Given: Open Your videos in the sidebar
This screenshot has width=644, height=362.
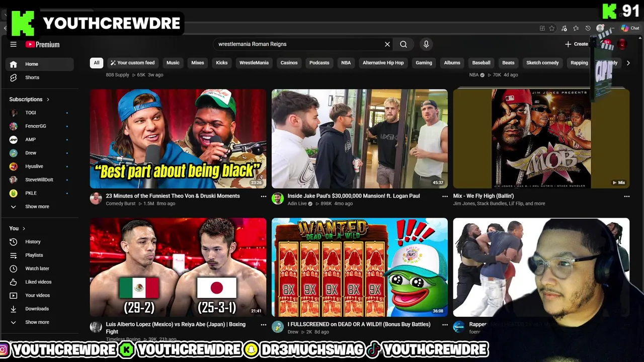Looking at the screenshot, I should 40,295.
